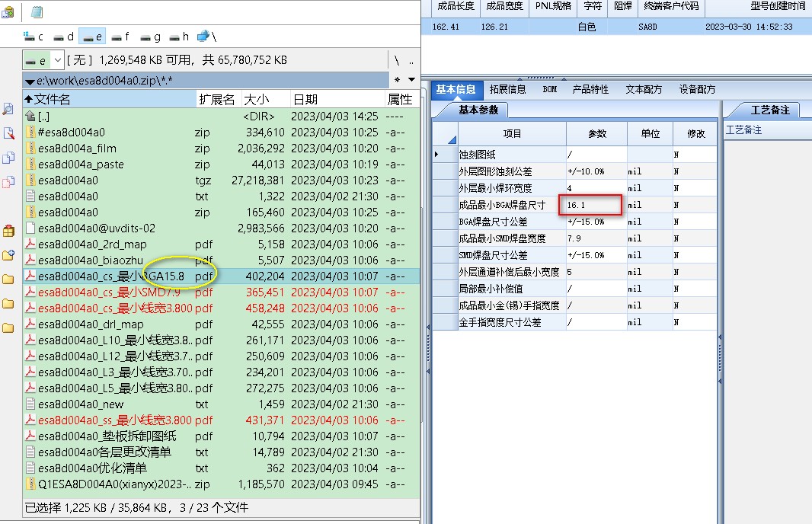The width and height of the screenshot is (812, 524).
Task: Sort file list by 大小 column
Action: [265, 99]
